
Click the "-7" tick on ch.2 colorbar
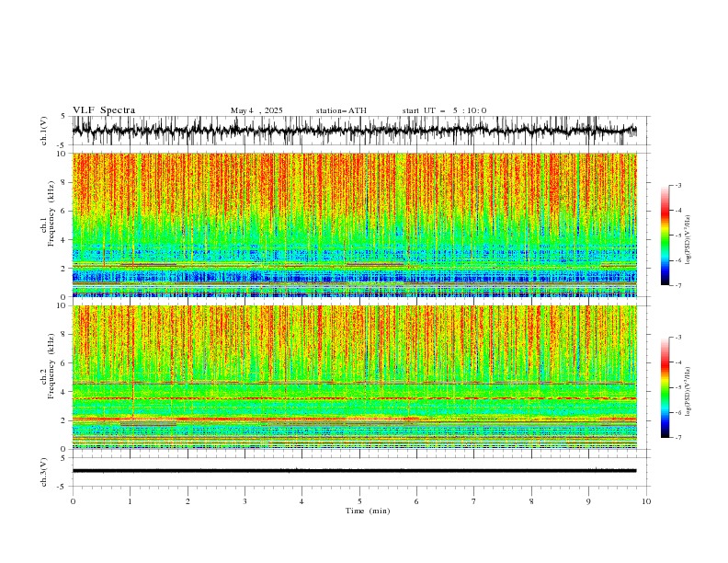coord(678,437)
